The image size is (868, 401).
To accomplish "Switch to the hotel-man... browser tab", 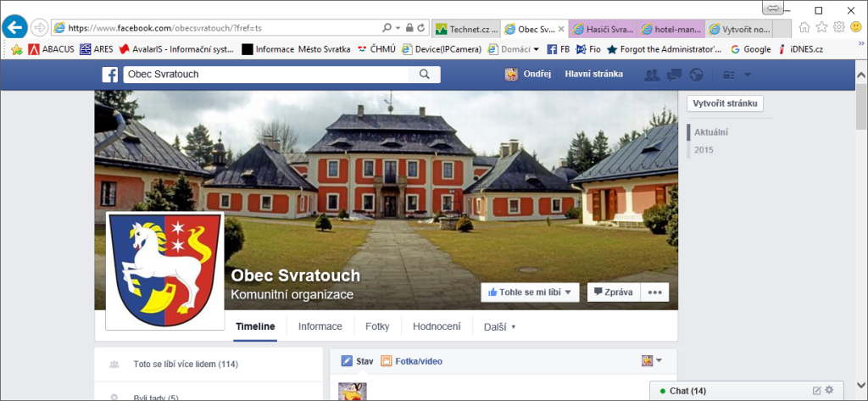I will pyautogui.click(x=672, y=29).
